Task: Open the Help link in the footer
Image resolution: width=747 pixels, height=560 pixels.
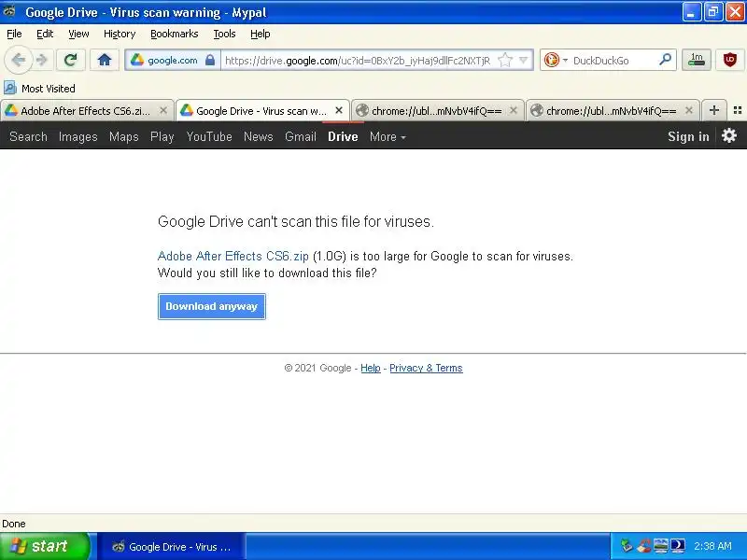Action: click(371, 368)
